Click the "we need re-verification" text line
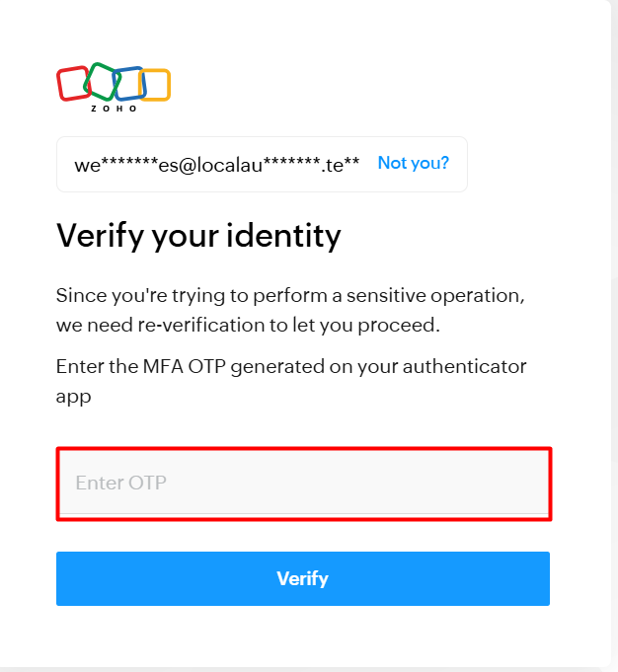618x672 pixels. (x=247, y=325)
